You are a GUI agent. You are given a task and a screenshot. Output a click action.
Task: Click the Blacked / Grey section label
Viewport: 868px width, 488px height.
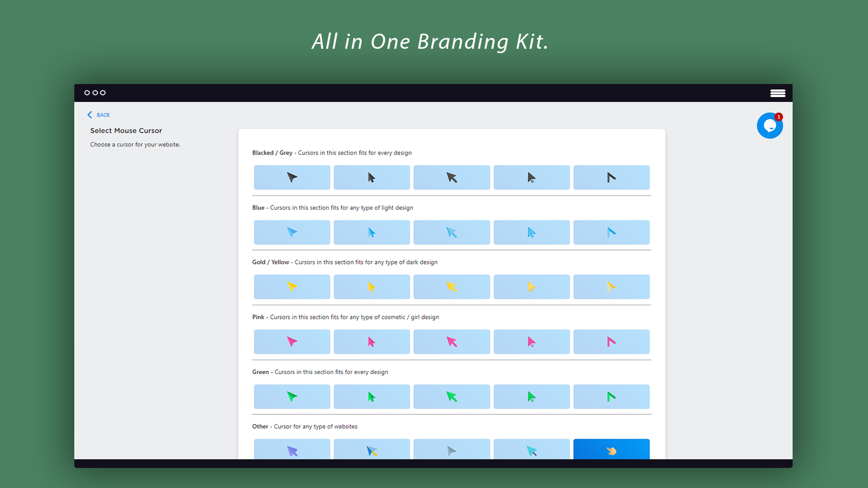(272, 153)
